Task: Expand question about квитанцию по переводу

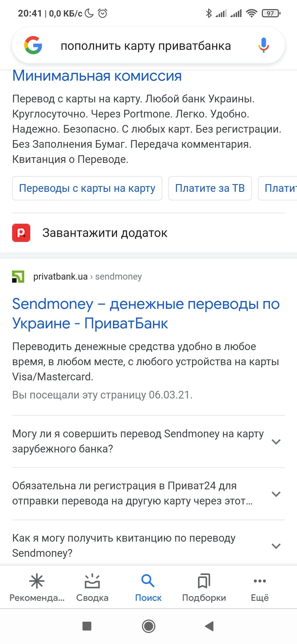Action: coord(276,546)
